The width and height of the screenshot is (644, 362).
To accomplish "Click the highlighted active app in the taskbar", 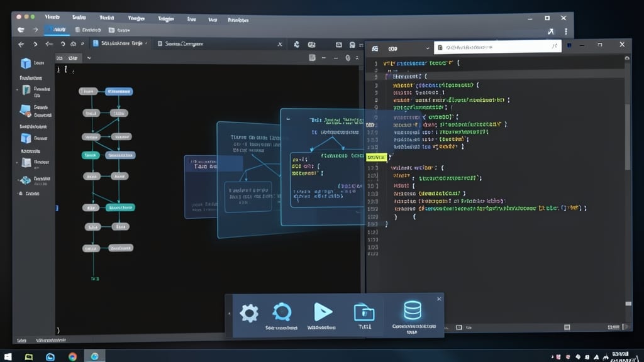I will (x=94, y=356).
